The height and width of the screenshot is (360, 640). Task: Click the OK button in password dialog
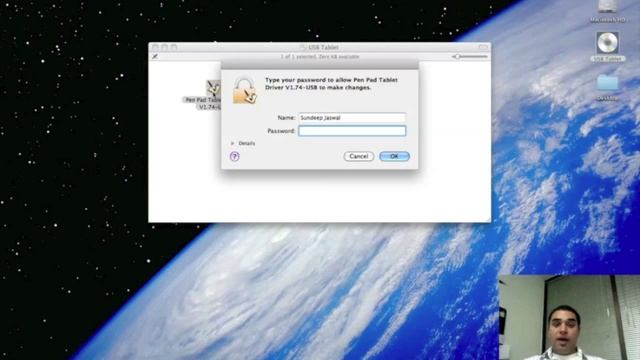394,156
